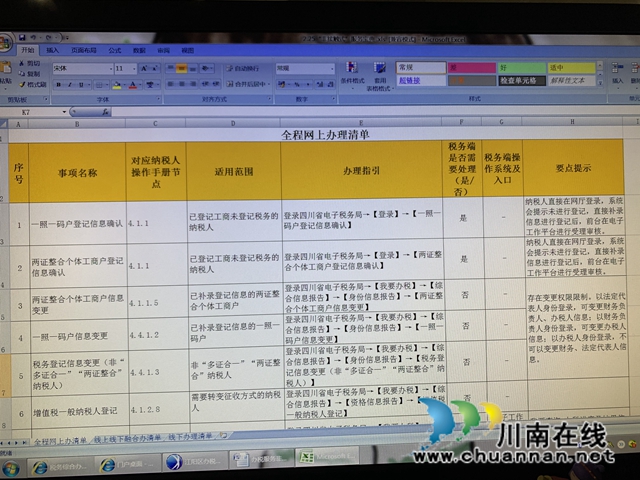Open Format as Table (套用表格格式)
The image size is (640, 480).
pos(380,76)
